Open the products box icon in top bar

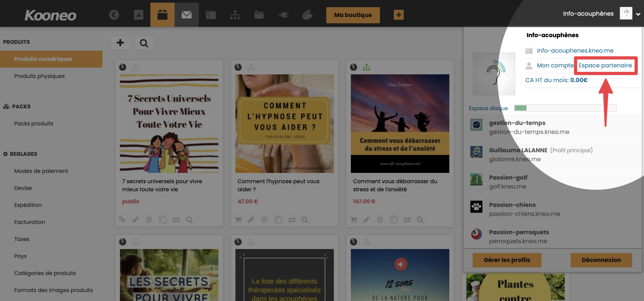tap(162, 15)
